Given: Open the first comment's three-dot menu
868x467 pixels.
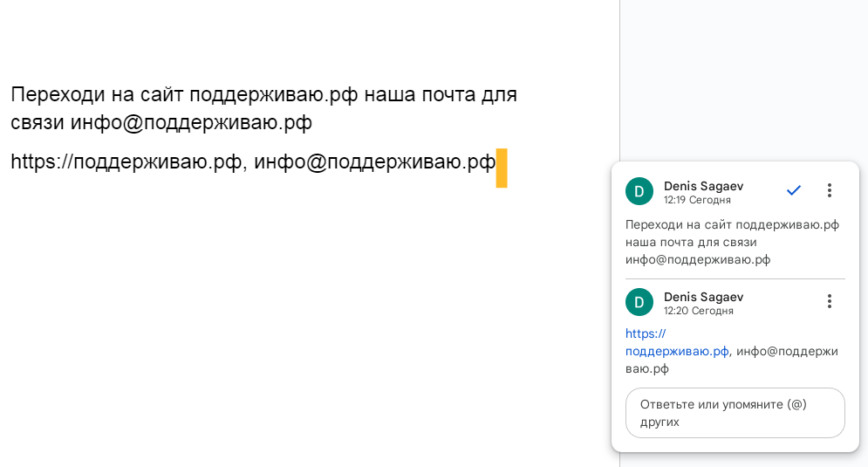Looking at the screenshot, I should tap(830, 190).
